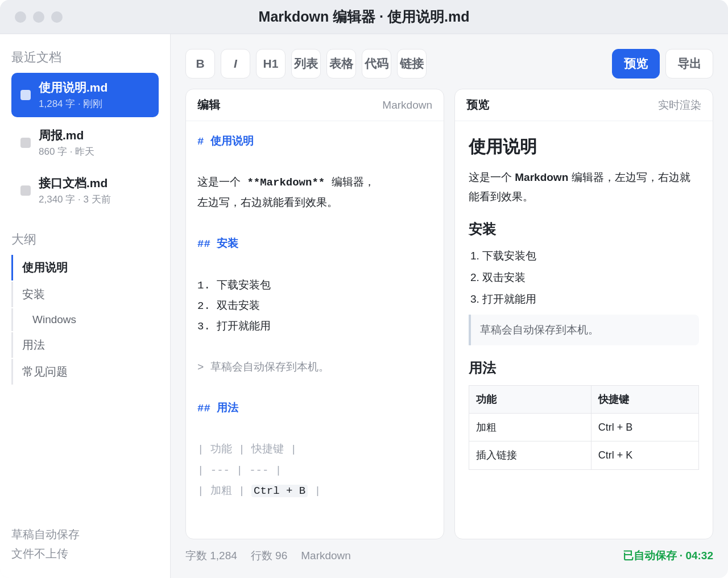Image resolution: width=728 pixels, height=578 pixels.
Task: Insert a link with the 链接 button
Action: (x=412, y=64)
